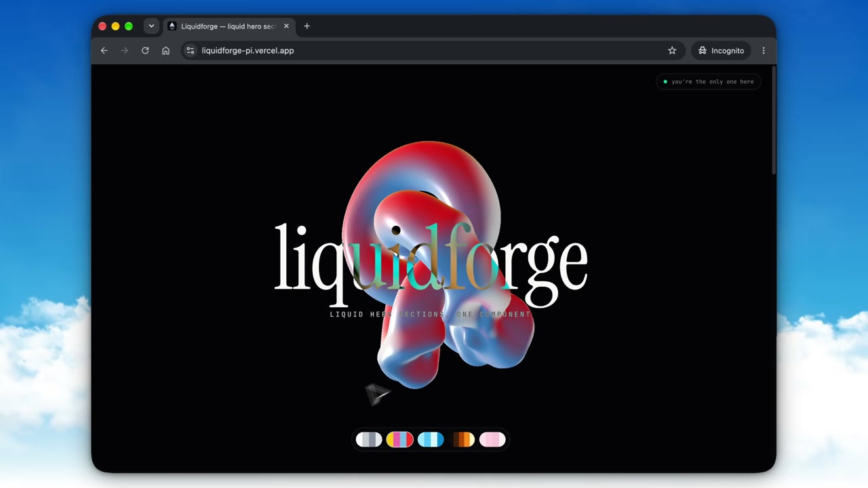Choose the red and yellow palette swatch

click(x=399, y=439)
